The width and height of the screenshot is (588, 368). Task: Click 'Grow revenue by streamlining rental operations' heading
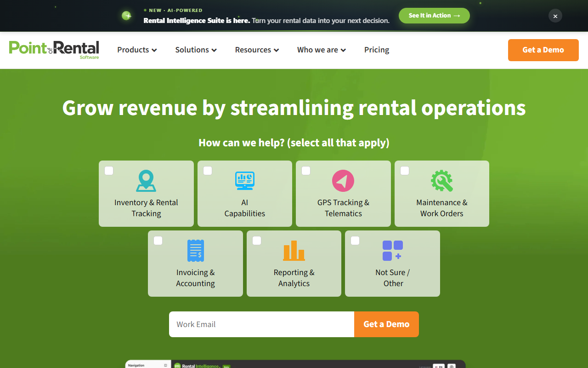coord(294,108)
